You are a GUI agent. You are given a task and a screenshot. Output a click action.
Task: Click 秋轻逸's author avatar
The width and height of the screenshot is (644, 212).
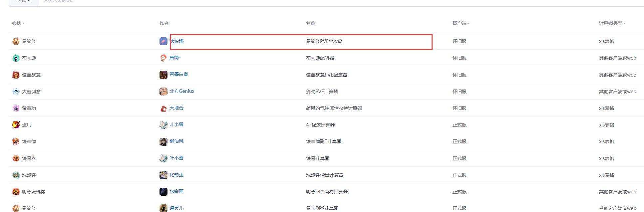click(163, 41)
